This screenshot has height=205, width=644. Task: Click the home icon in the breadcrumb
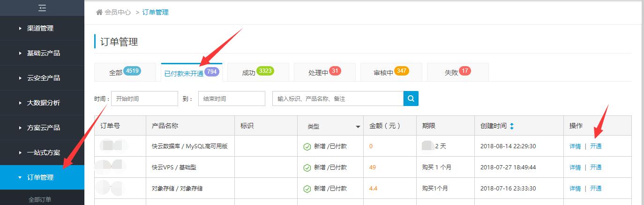pyautogui.click(x=99, y=12)
